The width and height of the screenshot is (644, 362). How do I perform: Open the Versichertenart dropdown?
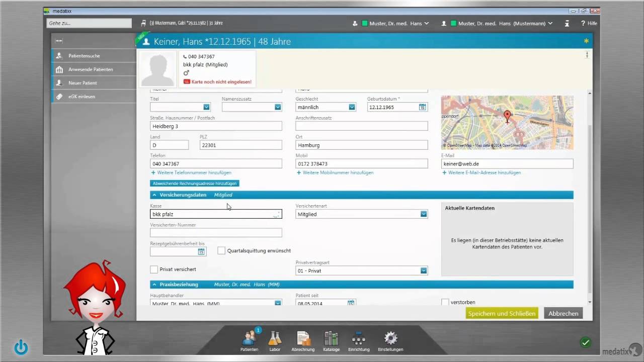(424, 214)
